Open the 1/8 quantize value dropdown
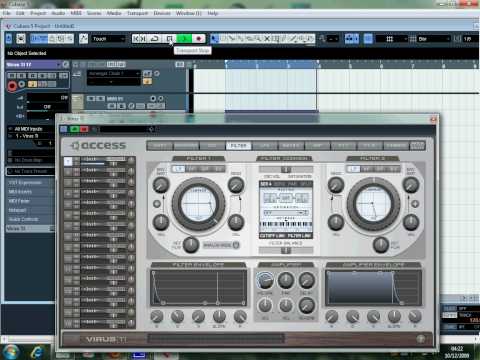The height and width of the screenshot is (360, 480). click(x=471, y=39)
